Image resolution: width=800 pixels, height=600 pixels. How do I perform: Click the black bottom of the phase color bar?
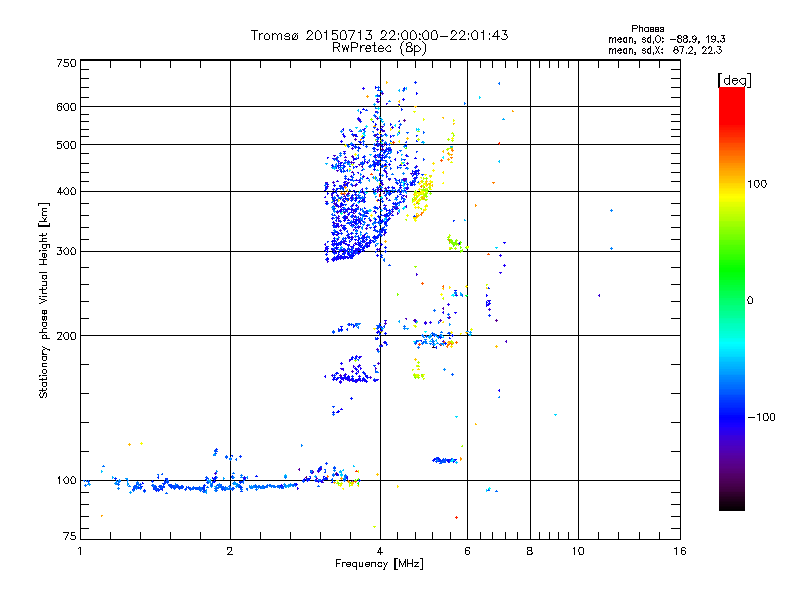[x=732, y=503]
